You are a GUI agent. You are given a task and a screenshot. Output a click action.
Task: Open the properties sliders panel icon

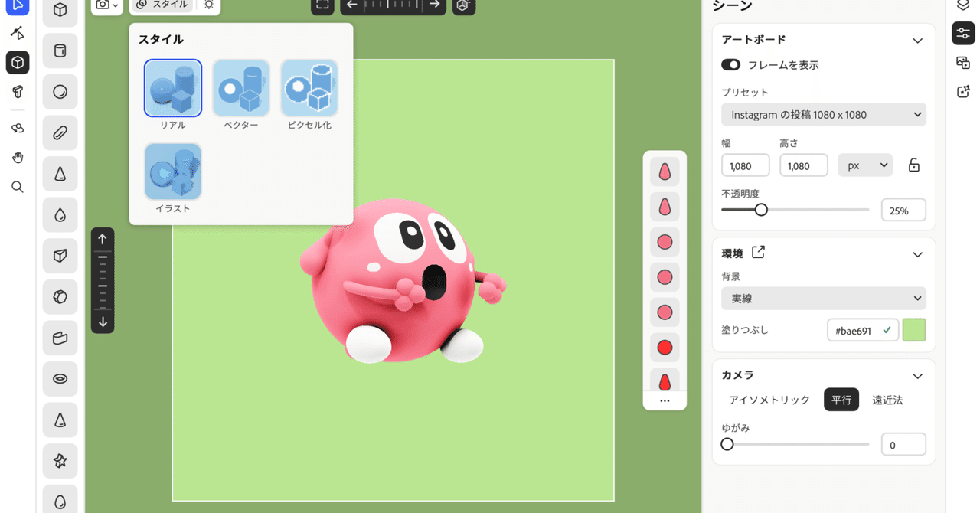[x=963, y=33]
